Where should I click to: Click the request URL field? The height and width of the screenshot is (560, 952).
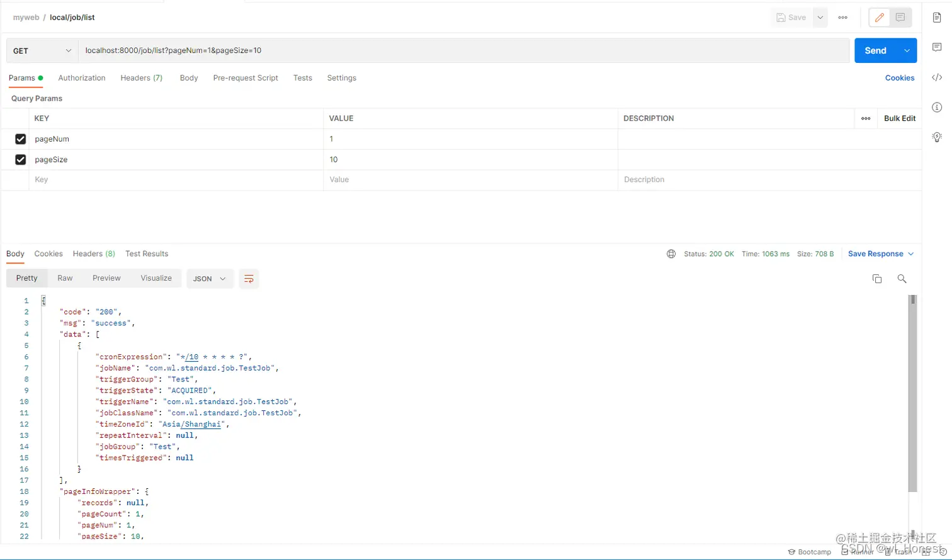click(464, 50)
